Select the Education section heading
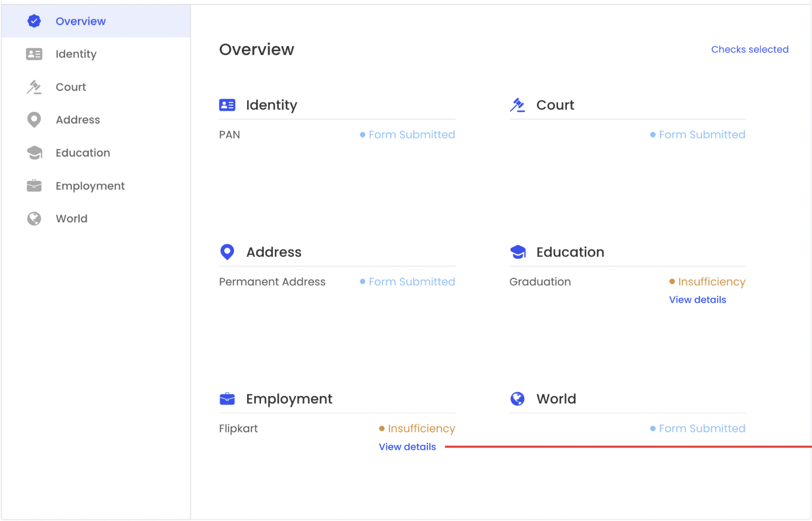The height and width of the screenshot is (521, 812). pyautogui.click(x=570, y=252)
